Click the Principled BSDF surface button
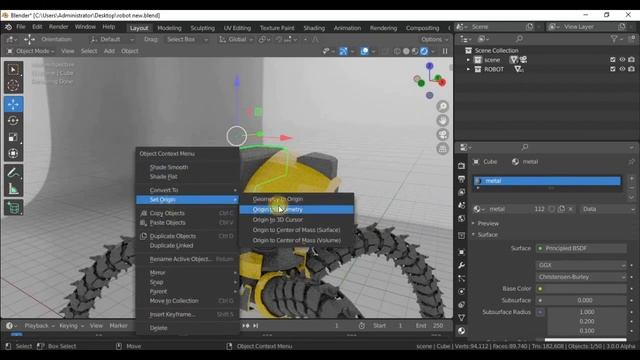This screenshot has width=640, height=360. click(581, 248)
